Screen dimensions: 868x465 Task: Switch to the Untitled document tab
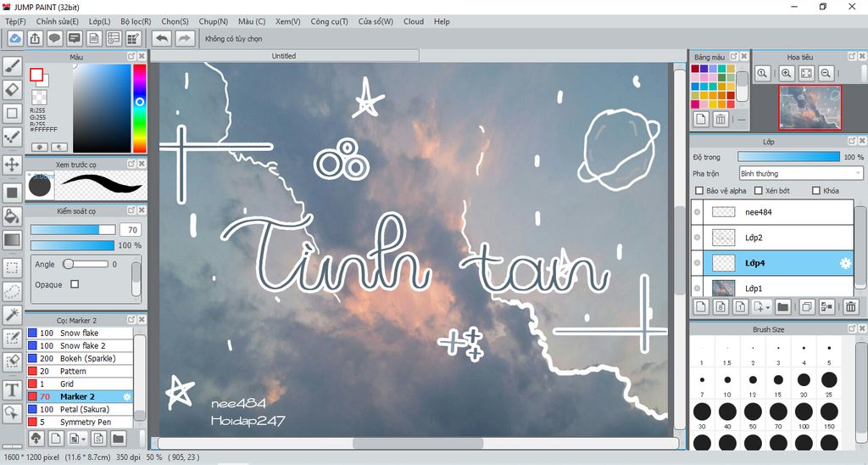(x=284, y=56)
